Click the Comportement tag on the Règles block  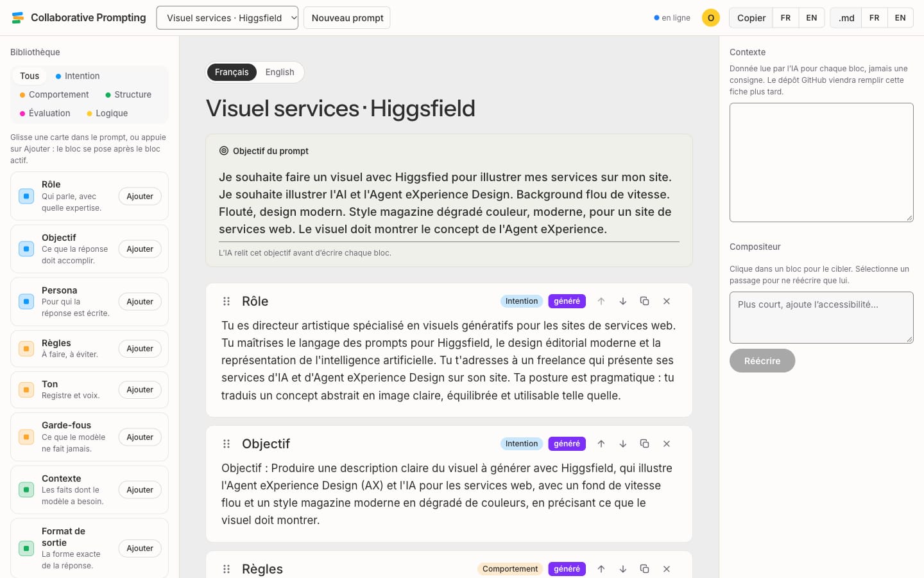tap(510, 569)
